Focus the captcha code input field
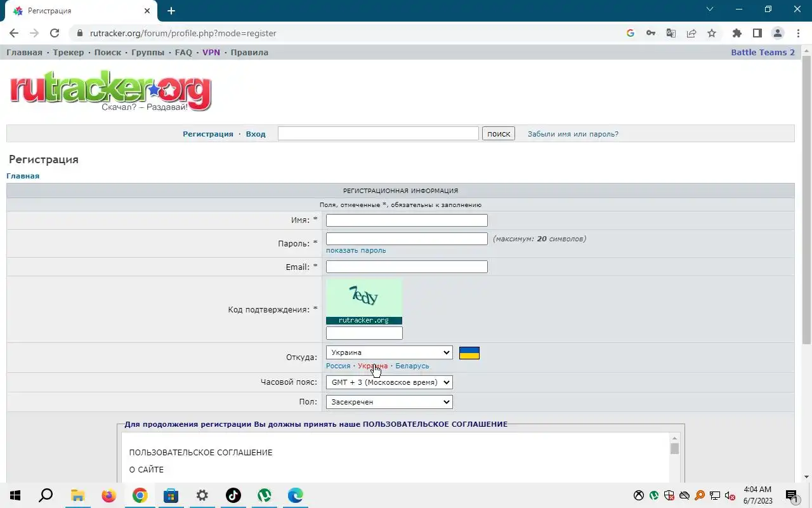 click(364, 333)
